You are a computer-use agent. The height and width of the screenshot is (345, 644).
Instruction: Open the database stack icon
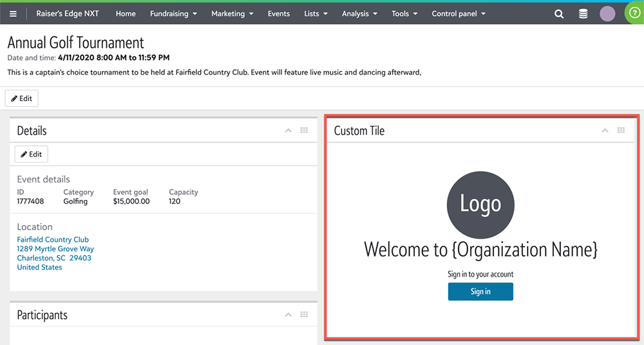click(583, 14)
